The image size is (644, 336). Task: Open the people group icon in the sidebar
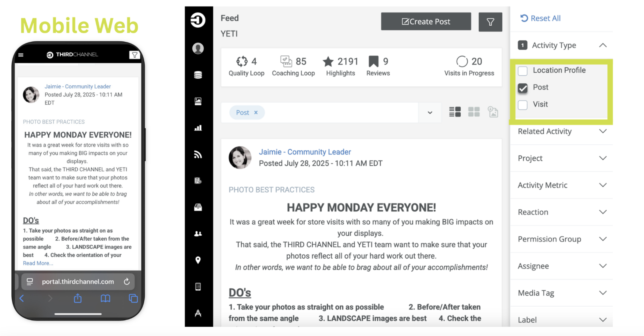tap(198, 233)
